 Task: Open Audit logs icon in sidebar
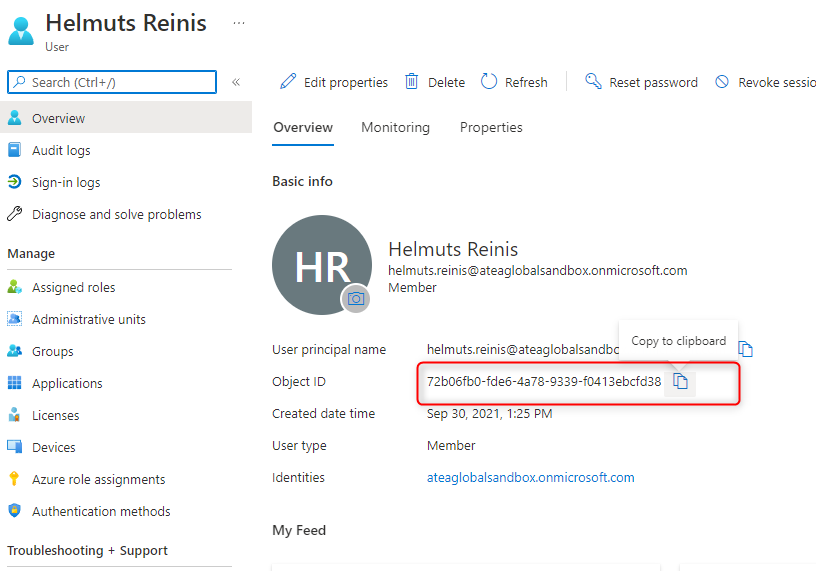click(x=15, y=150)
